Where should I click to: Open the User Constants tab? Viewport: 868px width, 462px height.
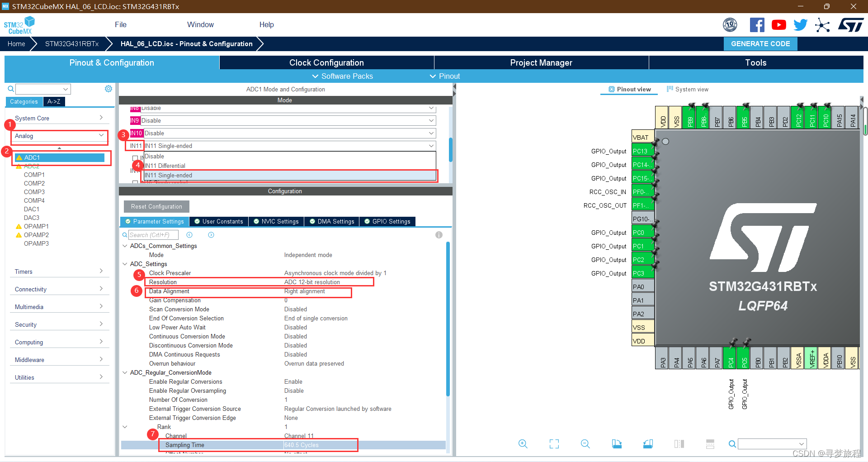point(219,221)
